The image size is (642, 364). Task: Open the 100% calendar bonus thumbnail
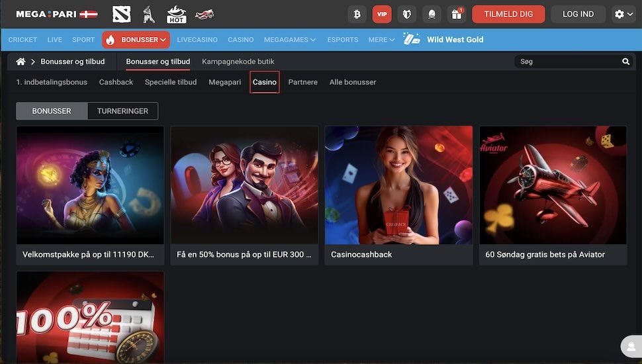[90, 317]
